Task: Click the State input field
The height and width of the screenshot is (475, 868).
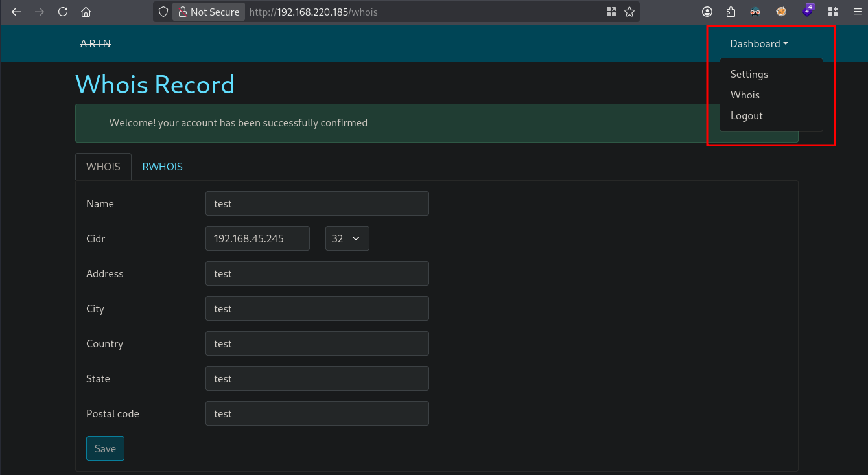Action: 317,378
